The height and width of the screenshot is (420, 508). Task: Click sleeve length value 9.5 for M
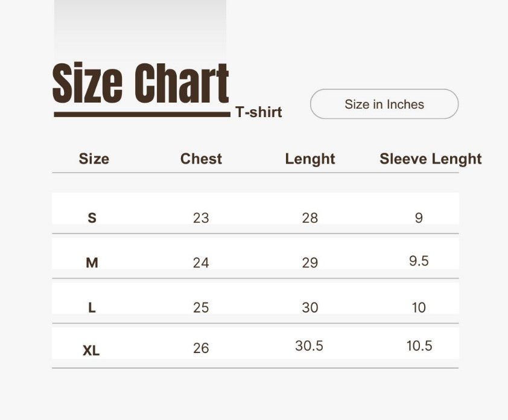click(x=419, y=261)
